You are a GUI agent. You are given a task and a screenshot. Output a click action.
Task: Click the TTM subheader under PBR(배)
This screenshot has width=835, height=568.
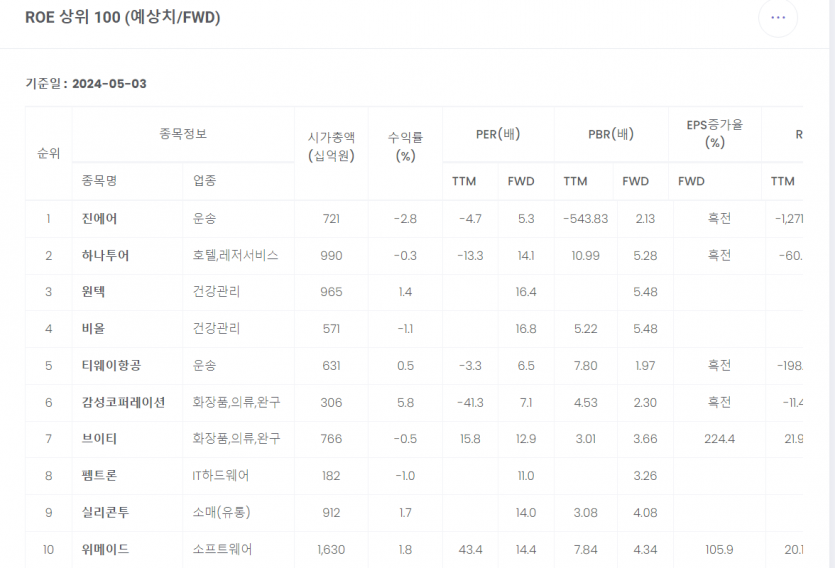point(575,182)
